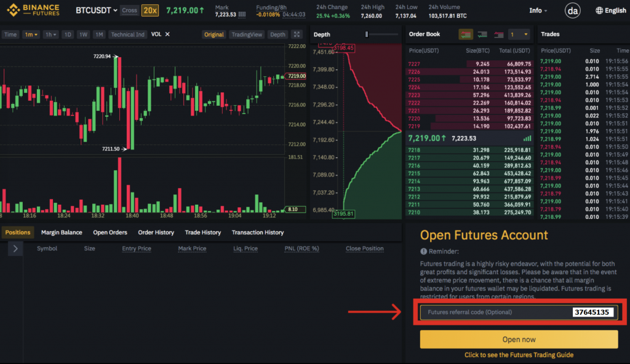Open the Trade History tab
This screenshot has height=364, width=630.
(203, 232)
